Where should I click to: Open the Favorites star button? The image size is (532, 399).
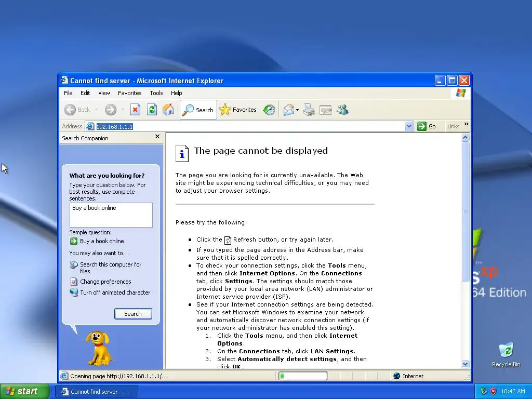click(x=238, y=110)
